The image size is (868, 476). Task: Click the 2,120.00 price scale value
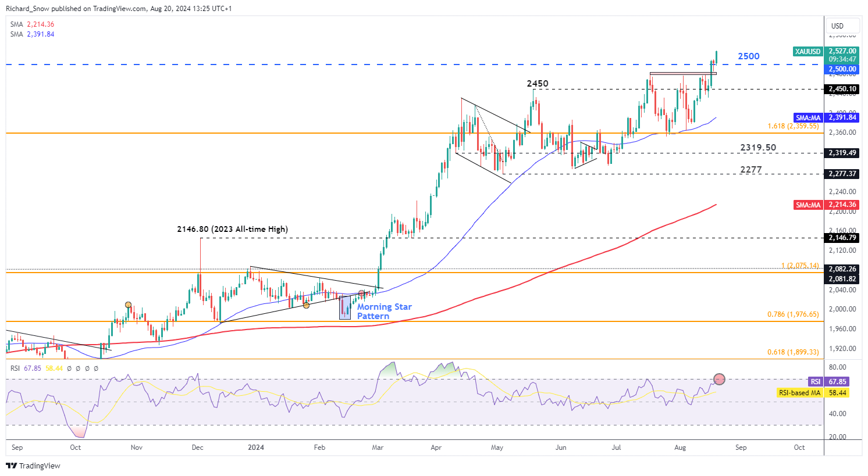click(x=842, y=250)
